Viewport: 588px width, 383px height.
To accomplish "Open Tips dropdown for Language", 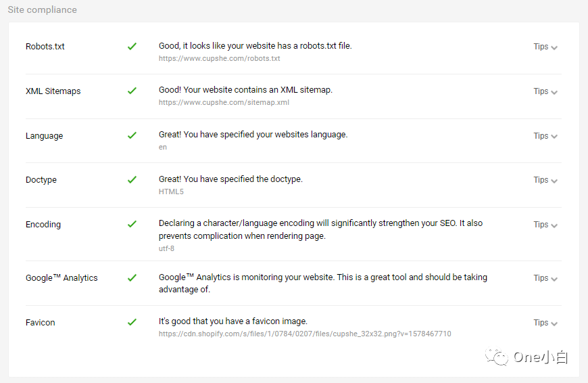I will [x=545, y=136].
